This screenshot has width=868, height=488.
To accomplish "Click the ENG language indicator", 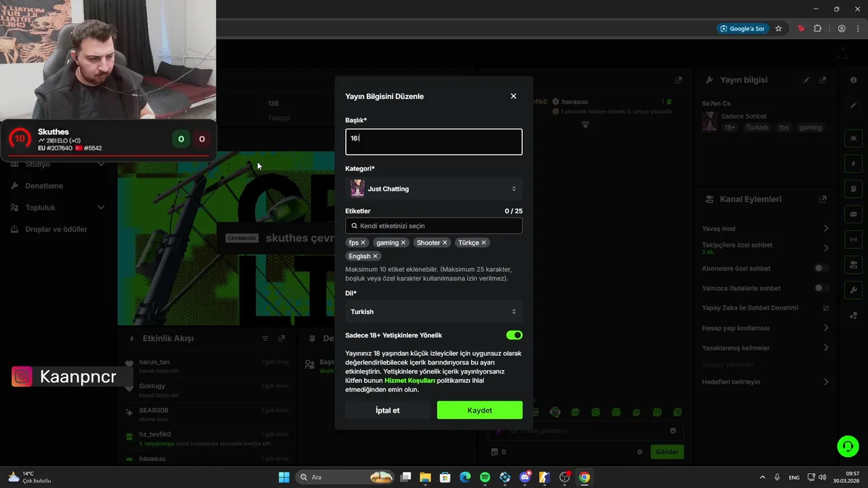I will click(793, 477).
